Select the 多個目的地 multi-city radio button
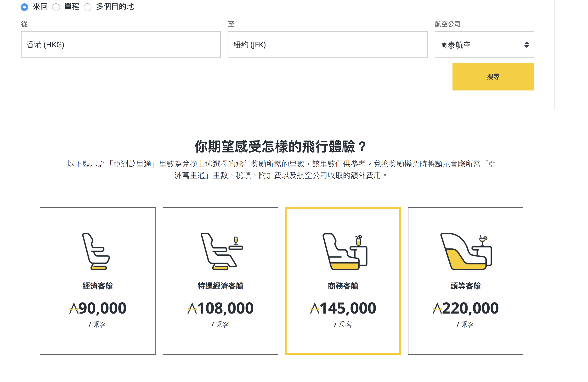 coord(88,7)
